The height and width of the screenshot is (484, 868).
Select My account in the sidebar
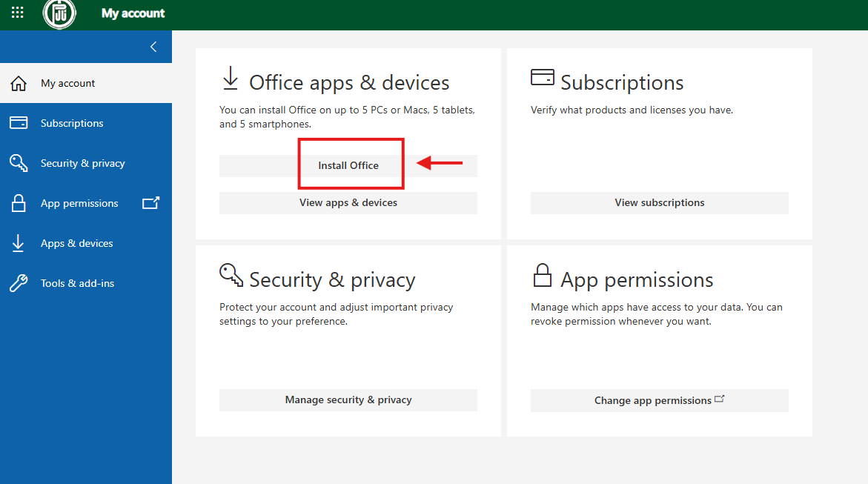(x=86, y=83)
